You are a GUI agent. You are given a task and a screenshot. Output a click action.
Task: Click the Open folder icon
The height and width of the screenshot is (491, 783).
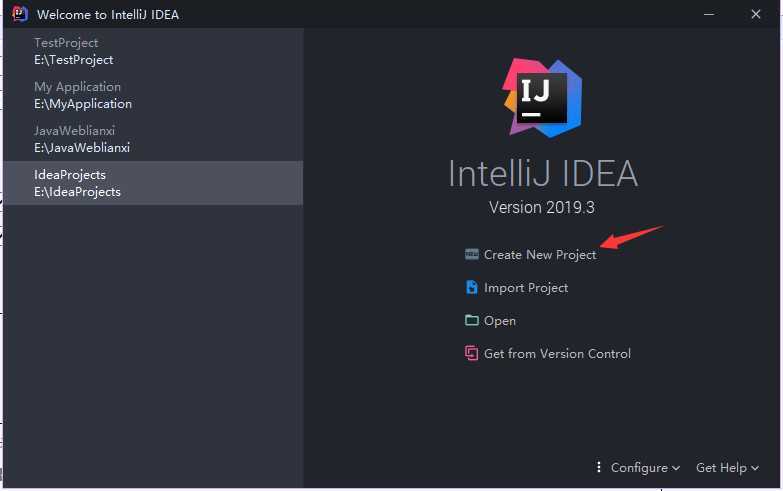(x=471, y=320)
